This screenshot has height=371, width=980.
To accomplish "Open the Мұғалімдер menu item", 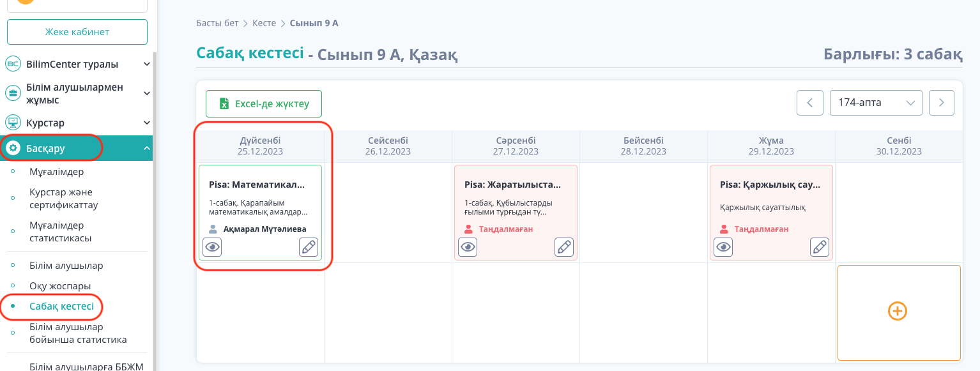I will [x=56, y=172].
